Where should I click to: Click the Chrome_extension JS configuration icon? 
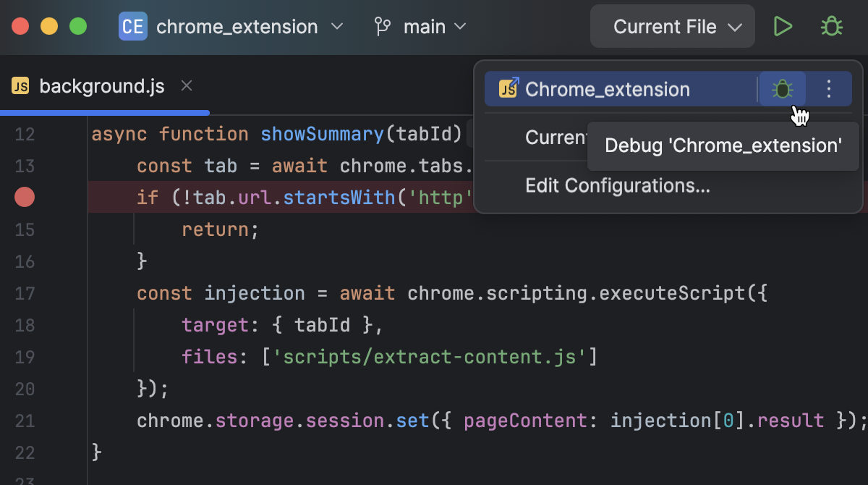point(509,88)
